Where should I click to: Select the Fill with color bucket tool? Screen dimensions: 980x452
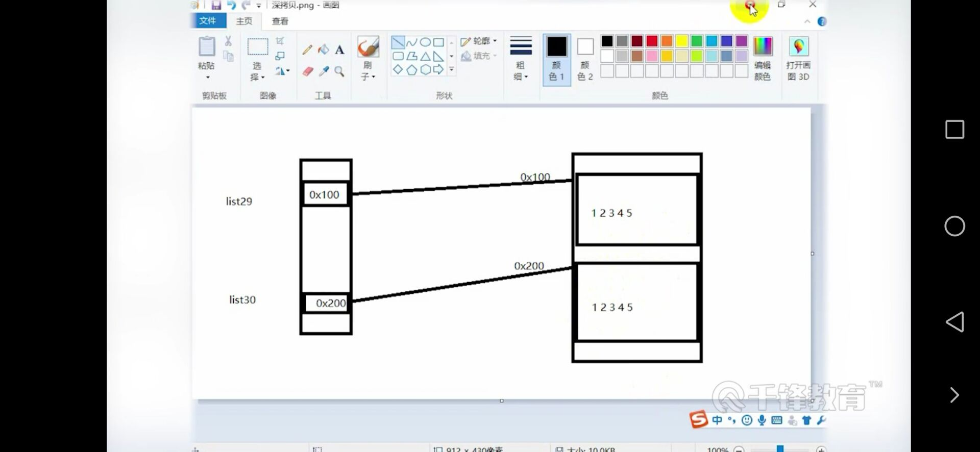tap(324, 49)
